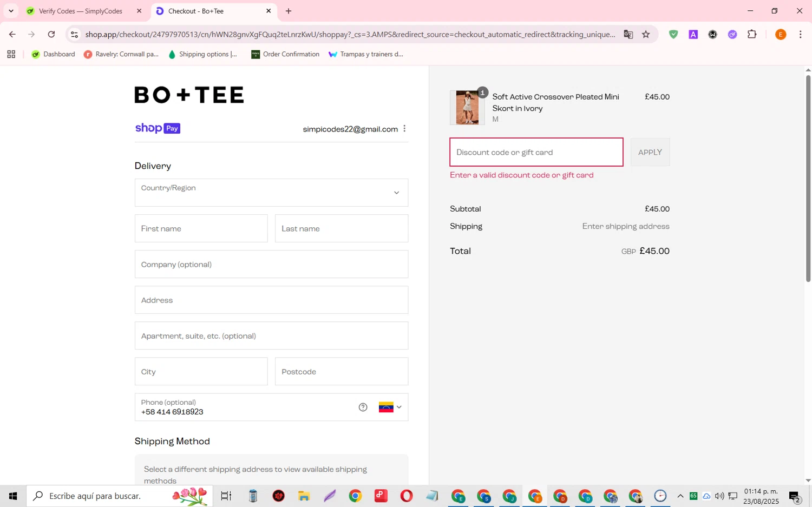Open the Shipping options bookmark
Screen dimensions: 812x507
click(202, 54)
